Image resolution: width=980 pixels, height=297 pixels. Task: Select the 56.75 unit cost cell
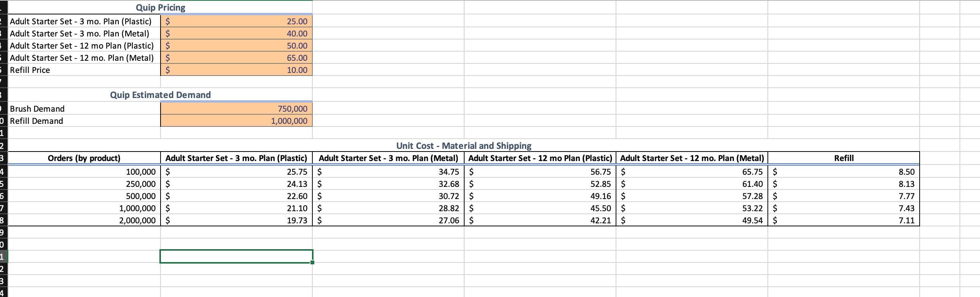(x=540, y=172)
